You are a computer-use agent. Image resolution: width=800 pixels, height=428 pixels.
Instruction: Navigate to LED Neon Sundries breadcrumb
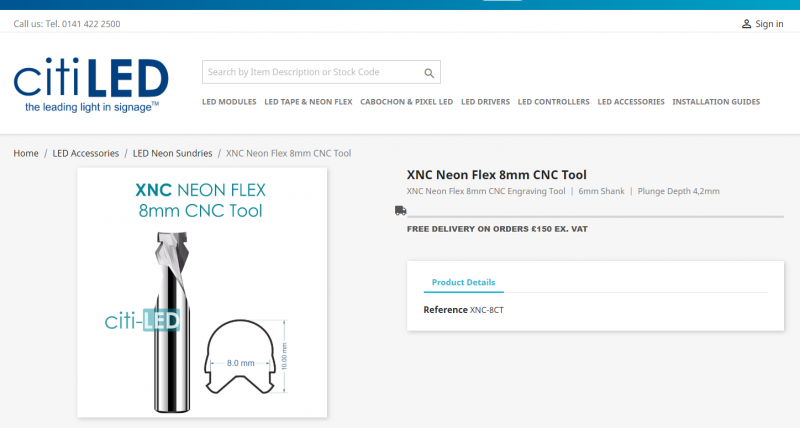click(172, 153)
